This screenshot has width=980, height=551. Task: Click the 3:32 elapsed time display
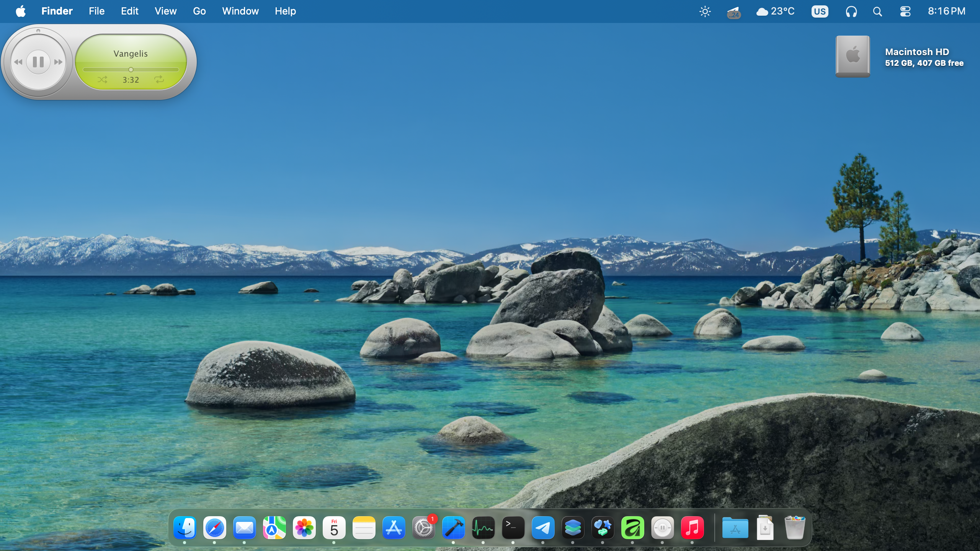131,80
